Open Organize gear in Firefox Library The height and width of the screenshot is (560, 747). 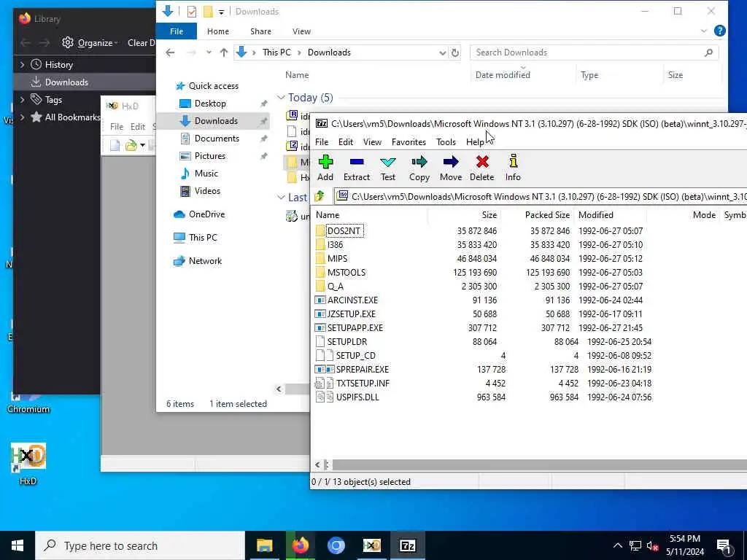68,42
